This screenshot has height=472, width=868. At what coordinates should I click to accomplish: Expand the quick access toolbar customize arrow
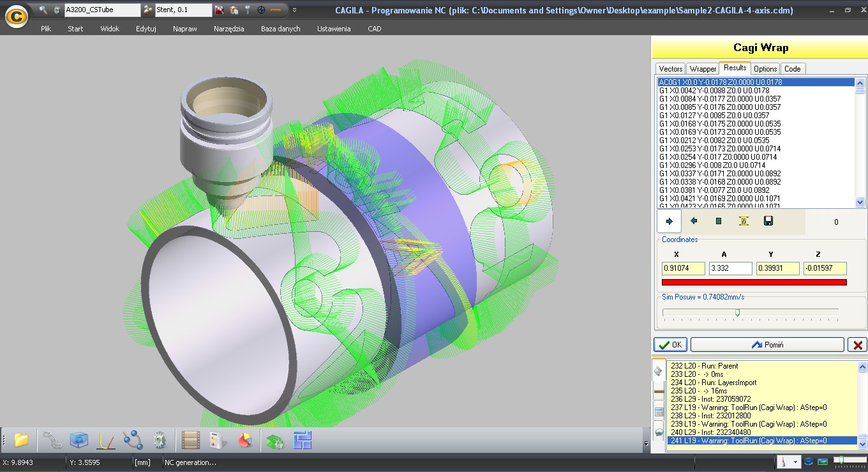pos(294,10)
